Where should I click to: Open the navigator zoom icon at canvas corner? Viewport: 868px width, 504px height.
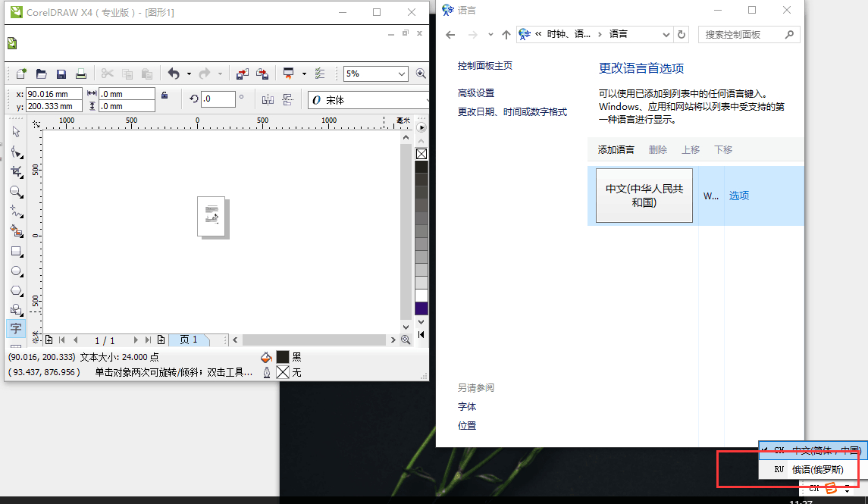click(406, 340)
